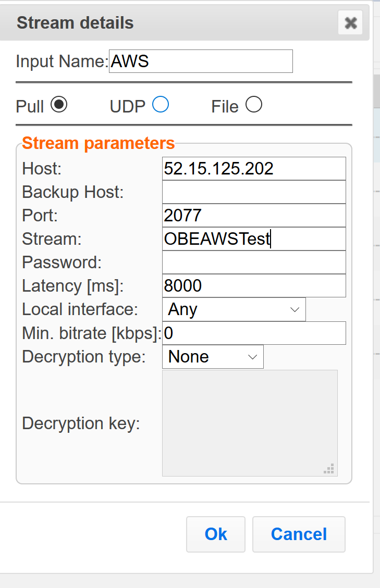Click the Local interface chevron arrow
Viewport: 380px width, 588px height.
tap(295, 310)
